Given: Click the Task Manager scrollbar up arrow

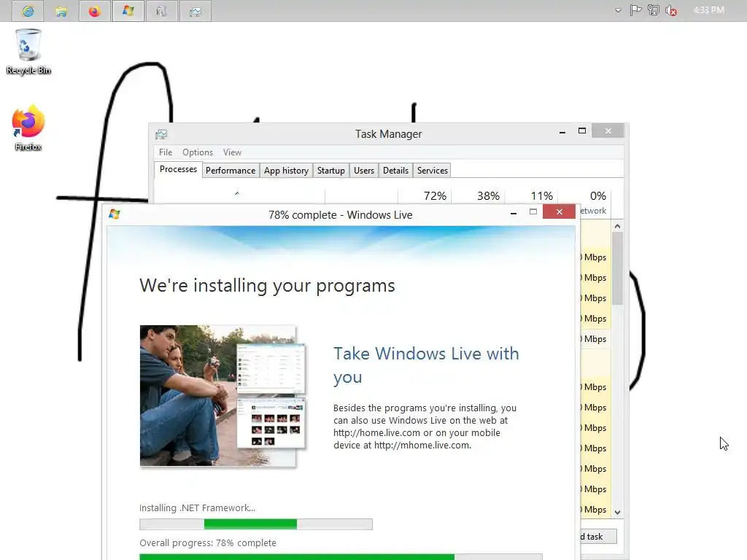Looking at the screenshot, I should tap(617, 227).
